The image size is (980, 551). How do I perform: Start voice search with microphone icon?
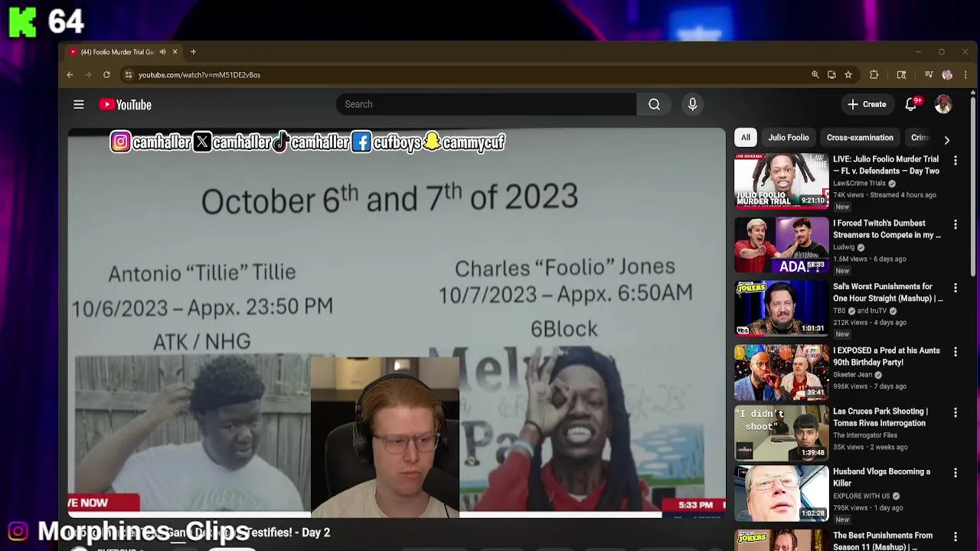[692, 104]
